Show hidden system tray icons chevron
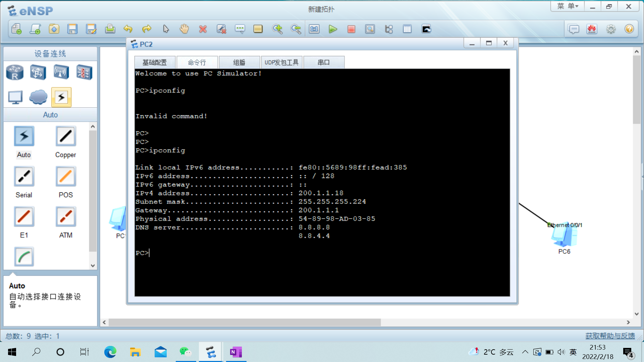 tap(525, 352)
